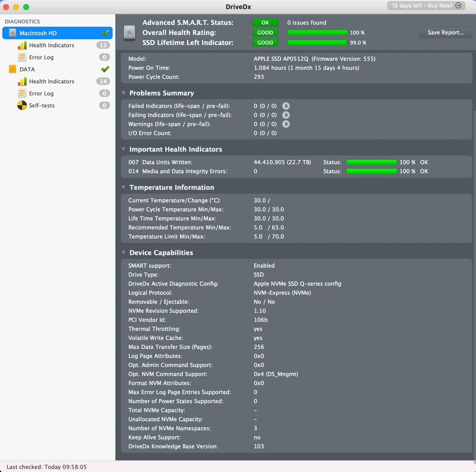Click the SMART support Enabled value

(x=264, y=266)
